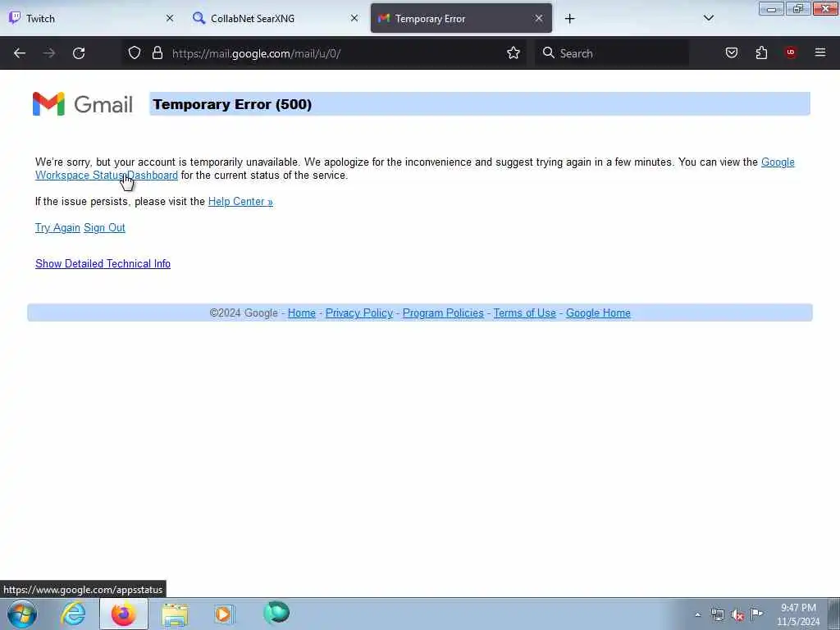Open Program Policies footer link
The width and height of the screenshot is (840, 630).
tap(443, 313)
